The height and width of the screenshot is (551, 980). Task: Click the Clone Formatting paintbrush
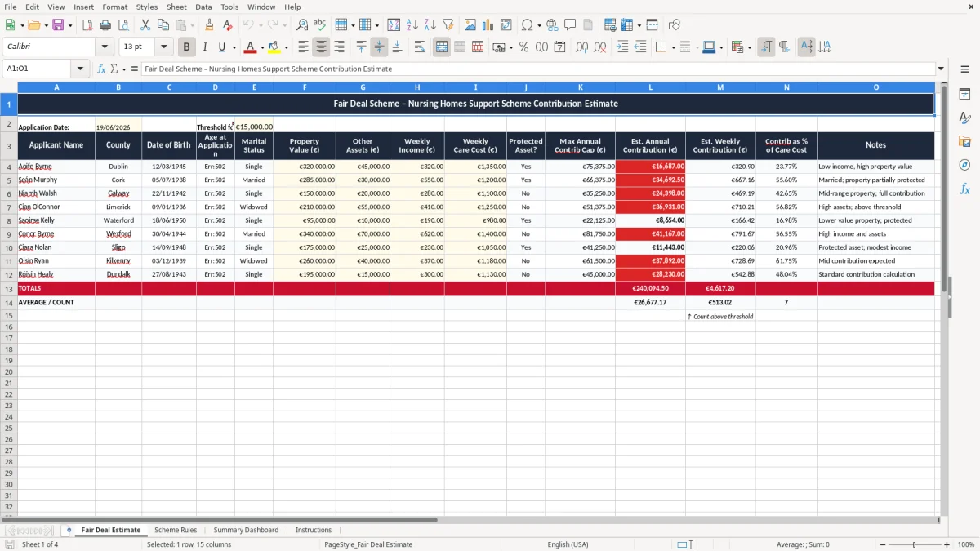[x=209, y=25]
